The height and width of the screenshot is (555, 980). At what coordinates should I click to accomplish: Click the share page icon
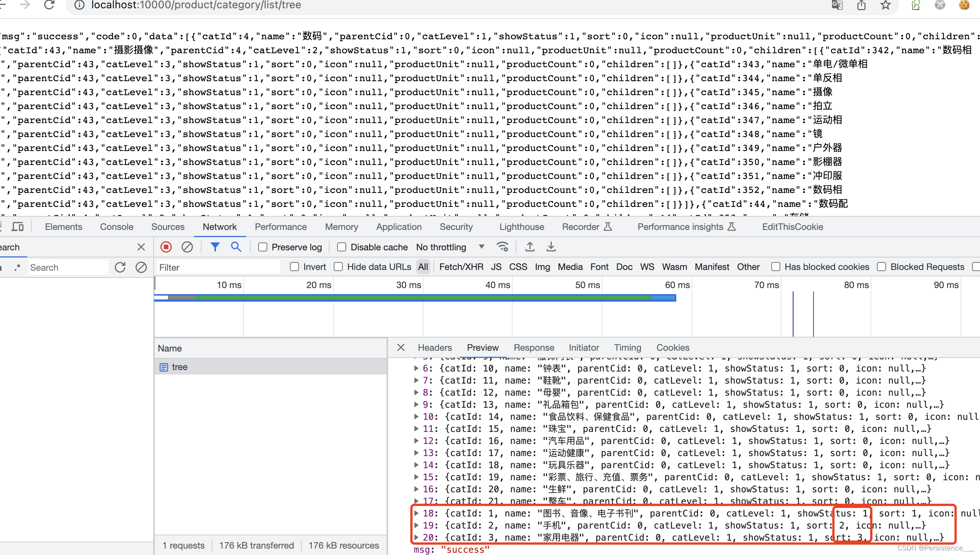pos(861,5)
